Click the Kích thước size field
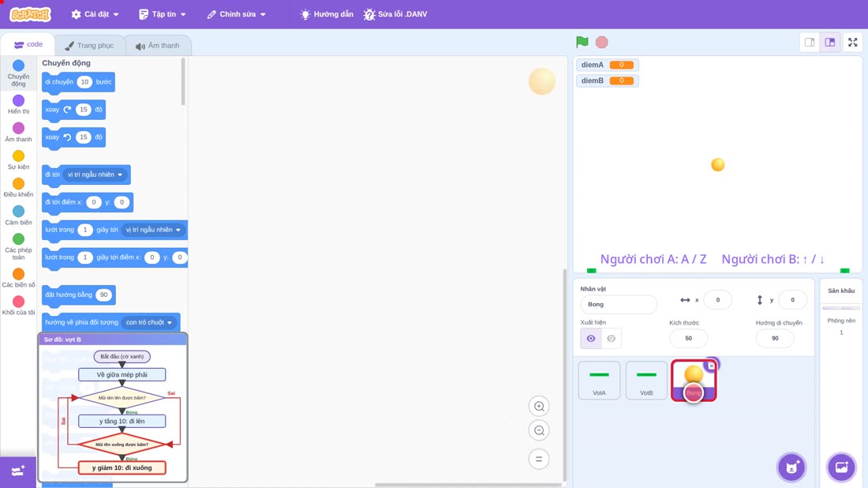Viewport: 868px width, 488px height. [x=688, y=339]
